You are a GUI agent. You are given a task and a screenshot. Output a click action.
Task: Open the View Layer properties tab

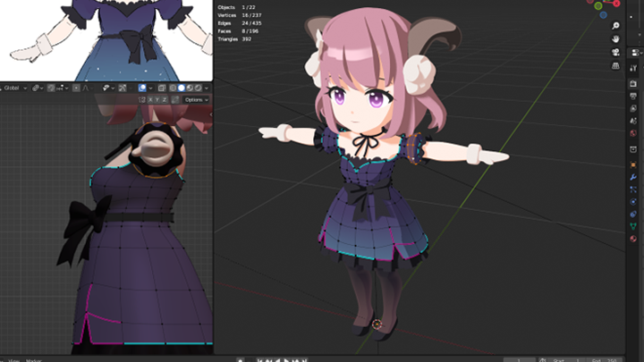click(x=633, y=108)
